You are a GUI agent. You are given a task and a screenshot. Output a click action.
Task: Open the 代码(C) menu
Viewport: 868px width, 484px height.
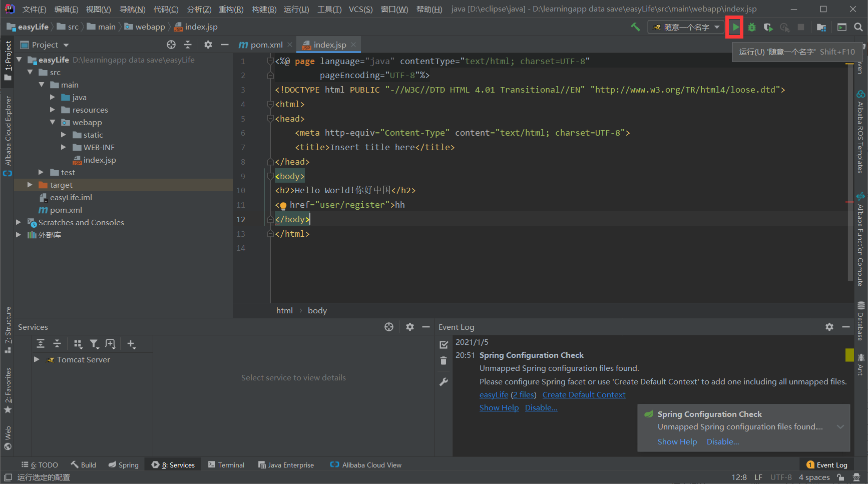[x=166, y=9]
